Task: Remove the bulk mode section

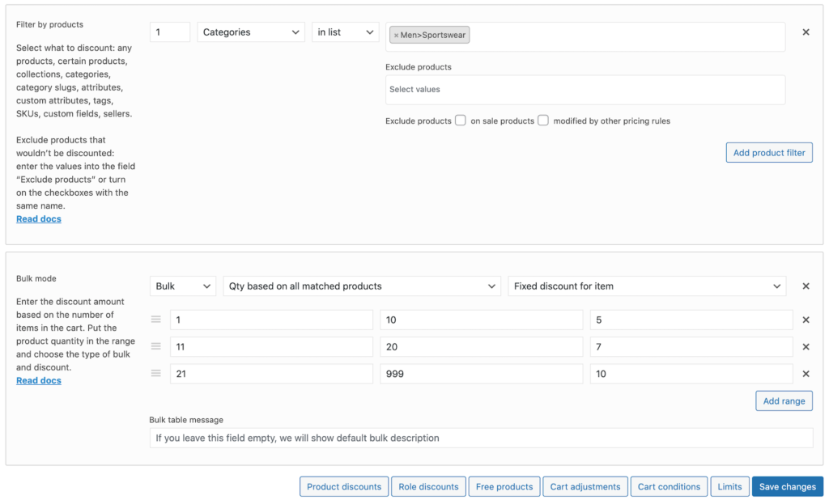Action: [x=806, y=286]
